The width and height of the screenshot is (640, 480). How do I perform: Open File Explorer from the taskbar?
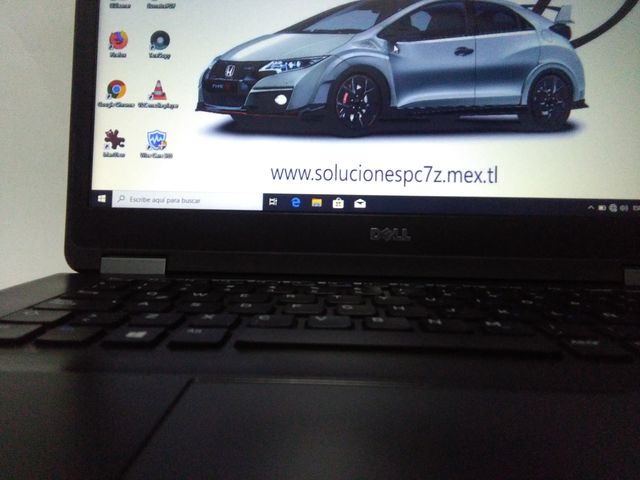tap(317, 202)
